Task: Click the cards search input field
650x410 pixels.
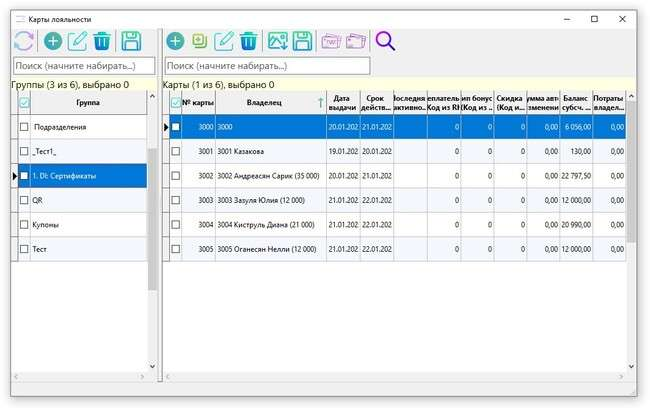Action: [x=266, y=66]
